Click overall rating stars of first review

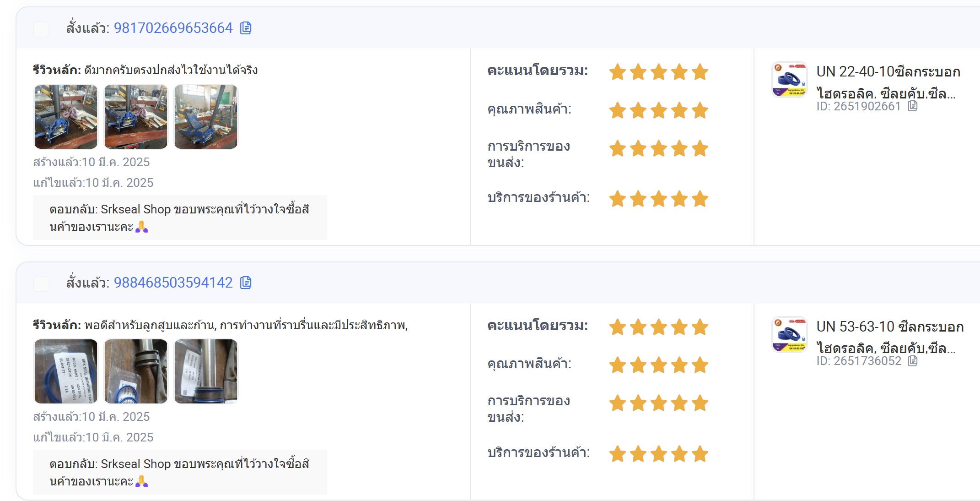(x=659, y=72)
